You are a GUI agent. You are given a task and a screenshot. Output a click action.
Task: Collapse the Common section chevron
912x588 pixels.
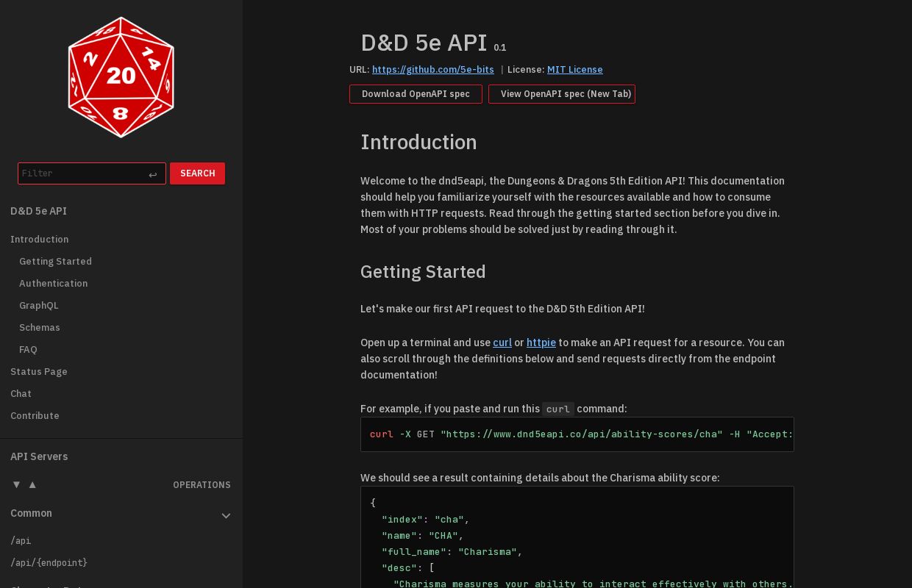click(x=227, y=515)
